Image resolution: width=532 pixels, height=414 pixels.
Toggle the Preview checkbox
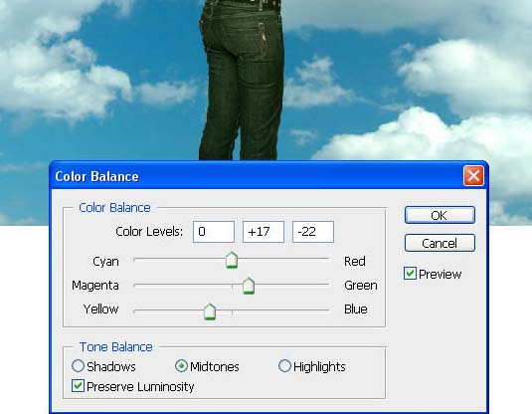click(x=410, y=274)
